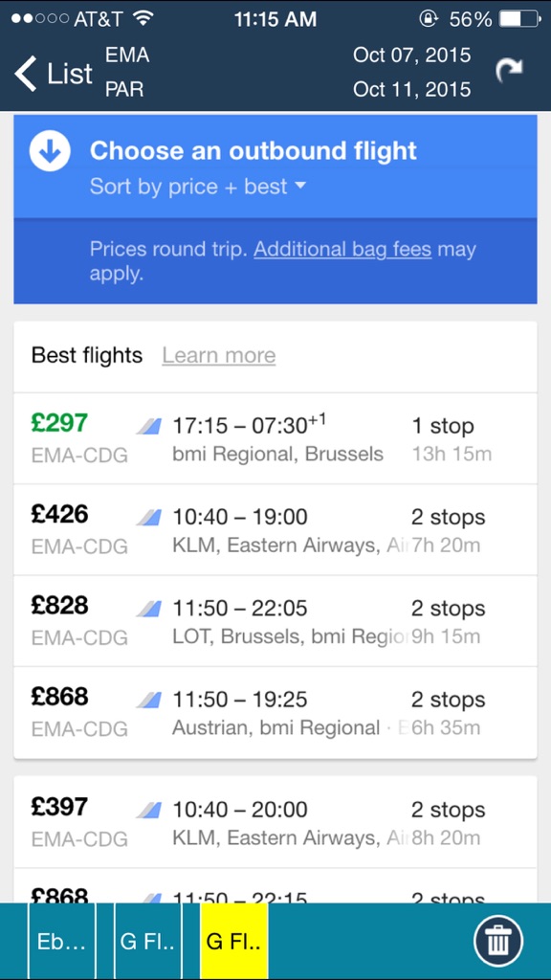Tap airline logo icon on £828 flight
Screen dimensions: 551x980
click(150, 609)
